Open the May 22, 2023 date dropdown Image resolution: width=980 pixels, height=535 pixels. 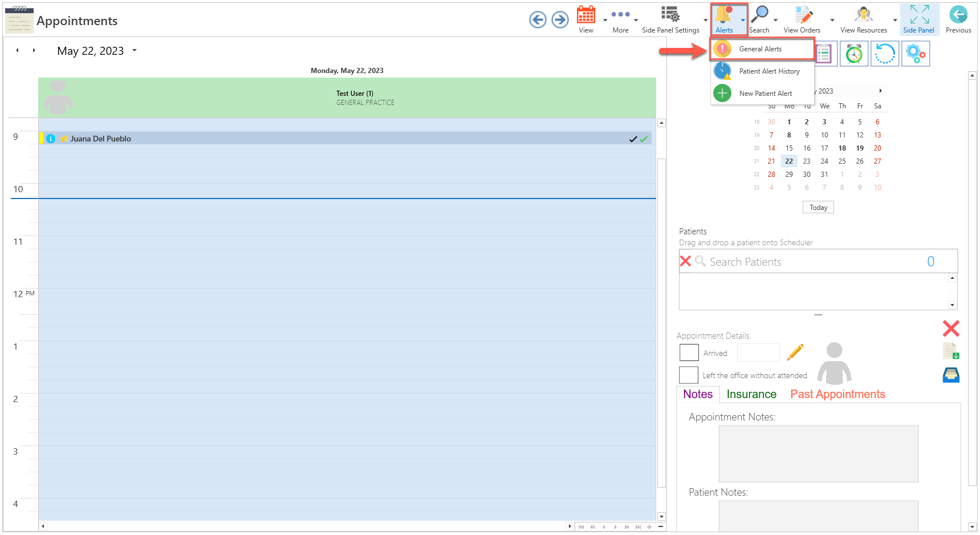tap(135, 50)
